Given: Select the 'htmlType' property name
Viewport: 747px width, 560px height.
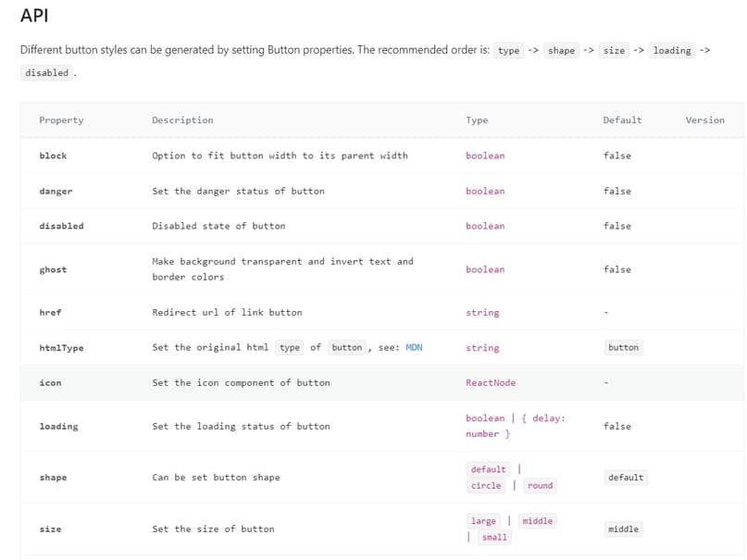Looking at the screenshot, I should point(61,348).
